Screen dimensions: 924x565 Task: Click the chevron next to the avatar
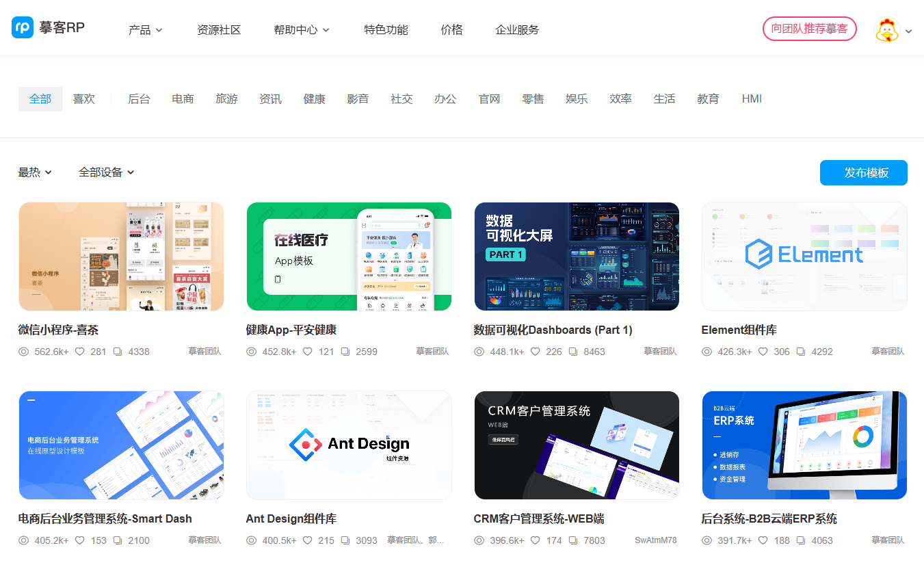908,31
